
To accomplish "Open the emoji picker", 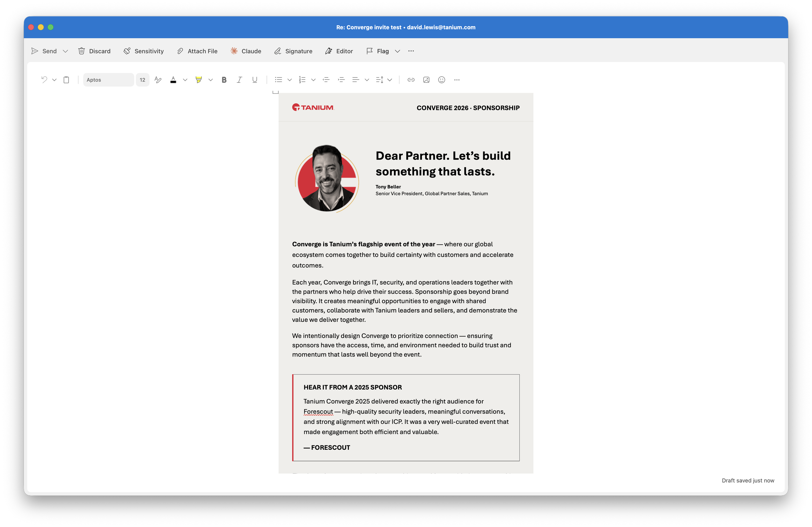I will (441, 80).
